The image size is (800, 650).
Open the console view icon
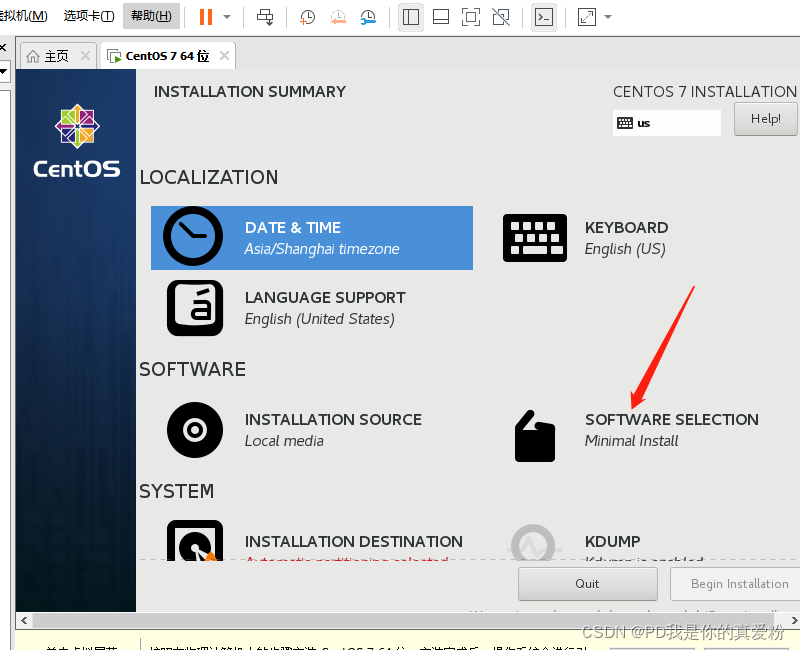point(544,17)
